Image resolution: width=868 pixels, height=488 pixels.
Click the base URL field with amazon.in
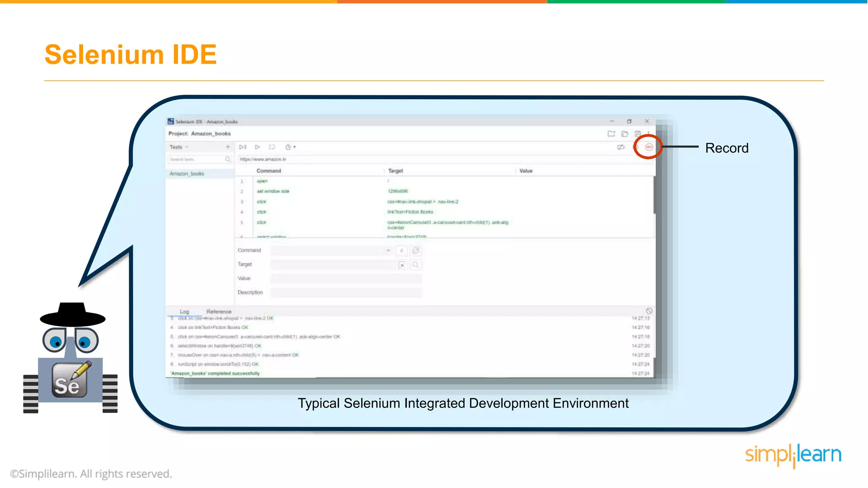tap(445, 159)
